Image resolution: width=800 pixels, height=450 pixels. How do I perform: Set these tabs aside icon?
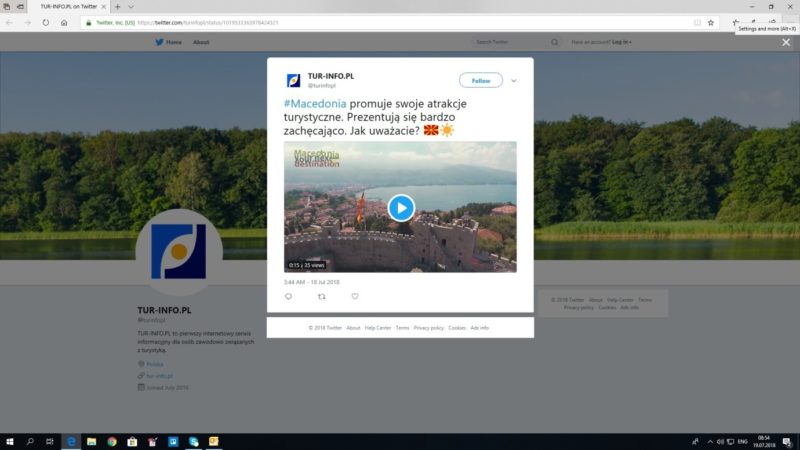tap(20, 7)
